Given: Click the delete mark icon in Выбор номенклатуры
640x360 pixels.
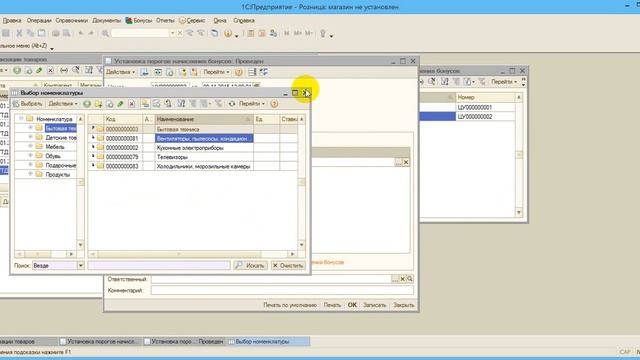Looking at the screenshot, I should point(131,104).
